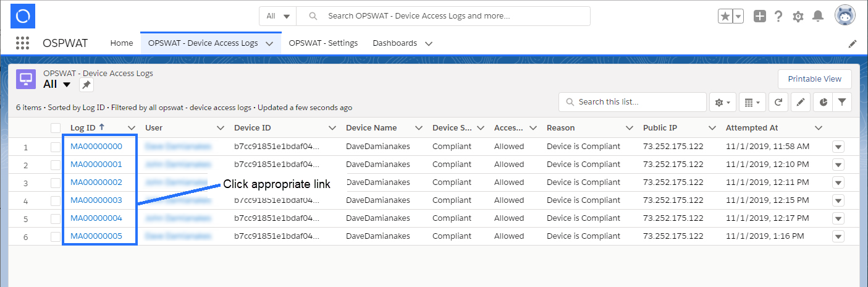
Task: Focus the Search this list field
Action: pyautogui.click(x=633, y=102)
